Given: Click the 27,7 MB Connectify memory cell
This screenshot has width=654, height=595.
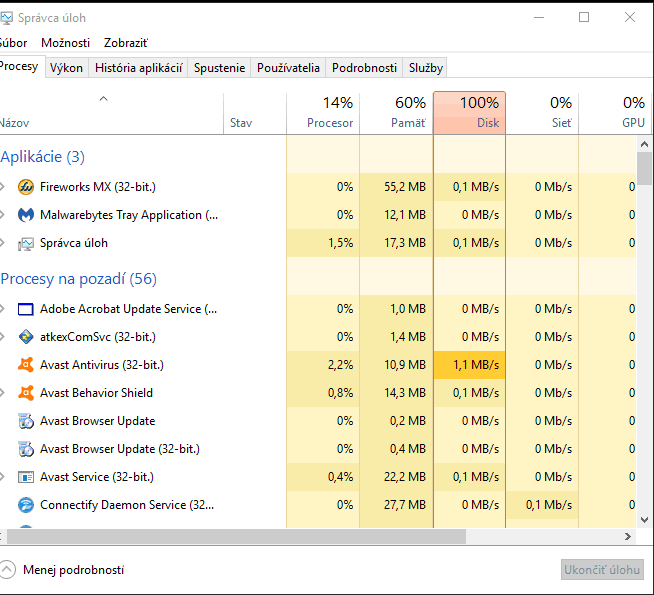Looking at the screenshot, I should (x=396, y=505).
